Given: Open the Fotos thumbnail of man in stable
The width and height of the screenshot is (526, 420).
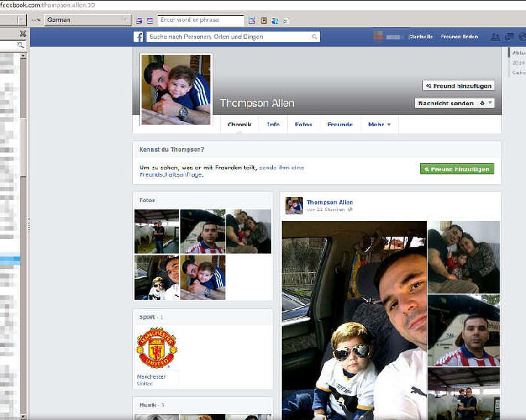Looking at the screenshot, I should tap(156, 231).
